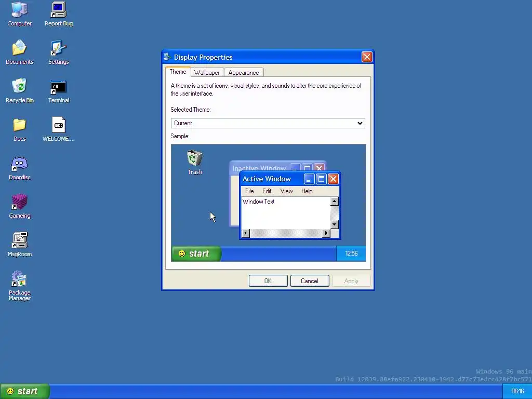Switch to the Wallpaper tab

tap(207, 73)
